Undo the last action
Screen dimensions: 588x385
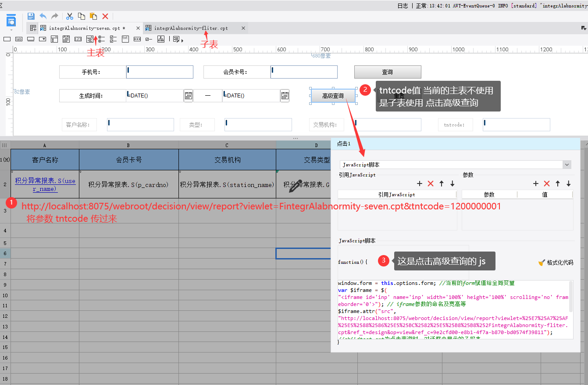43,16
